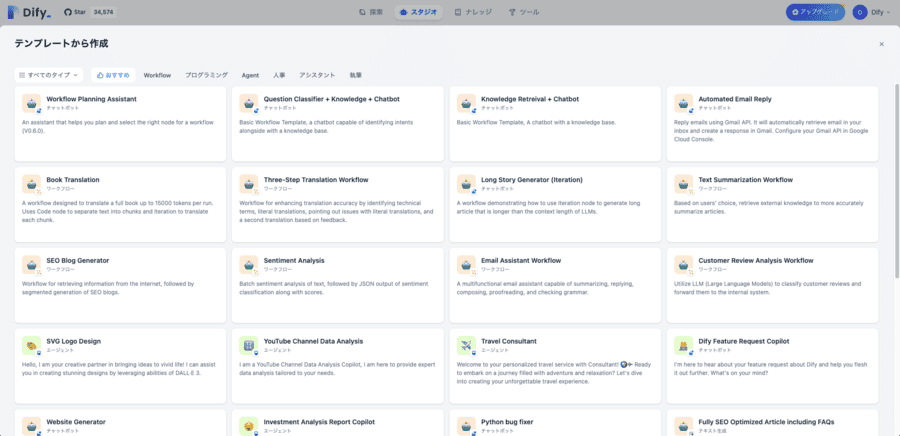Image resolution: width=900 pixels, height=436 pixels.
Task: Click the YouTube Channel Data Analysis icon
Action: (x=249, y=345)
